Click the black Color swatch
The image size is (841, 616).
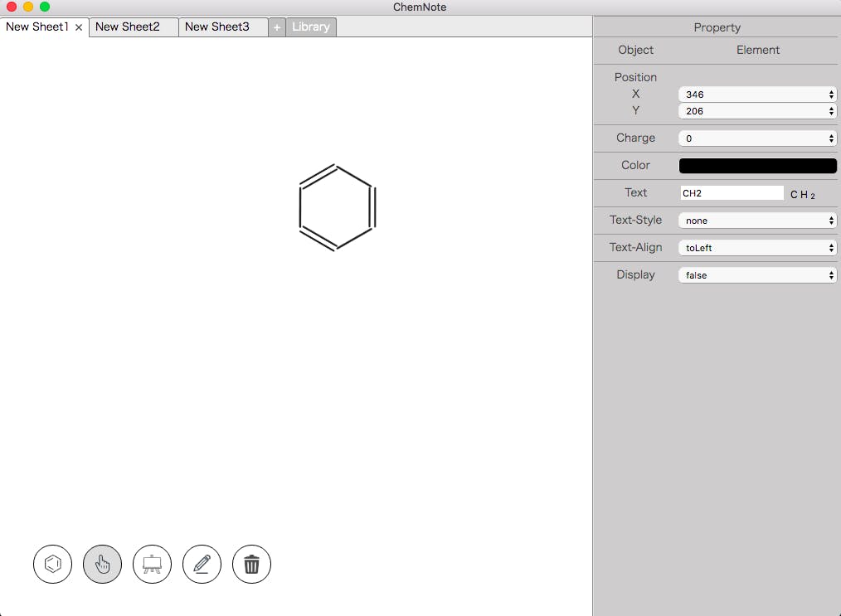coord(757,166)
